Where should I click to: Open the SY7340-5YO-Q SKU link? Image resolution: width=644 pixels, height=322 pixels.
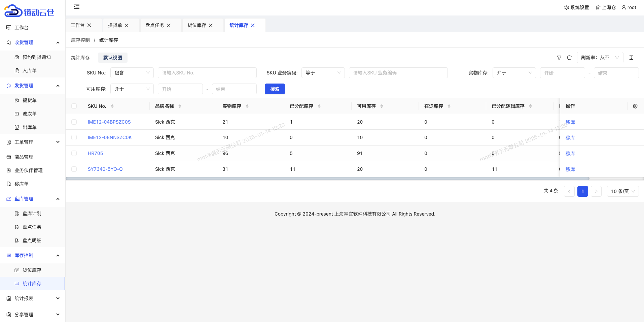(105, 169)
